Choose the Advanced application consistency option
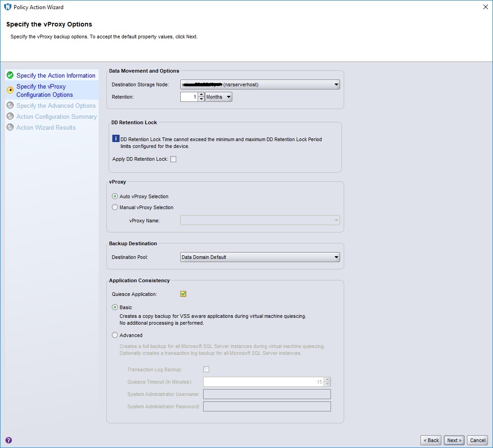 pos(115,335)
